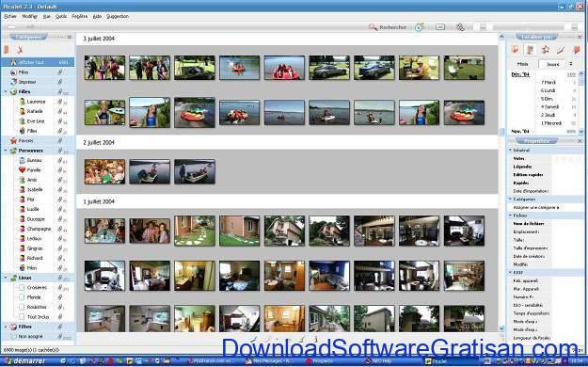Switch to the Jours tab in calendar
The height and width of the screenshot is (367, 588).
[x=553, y=64]
